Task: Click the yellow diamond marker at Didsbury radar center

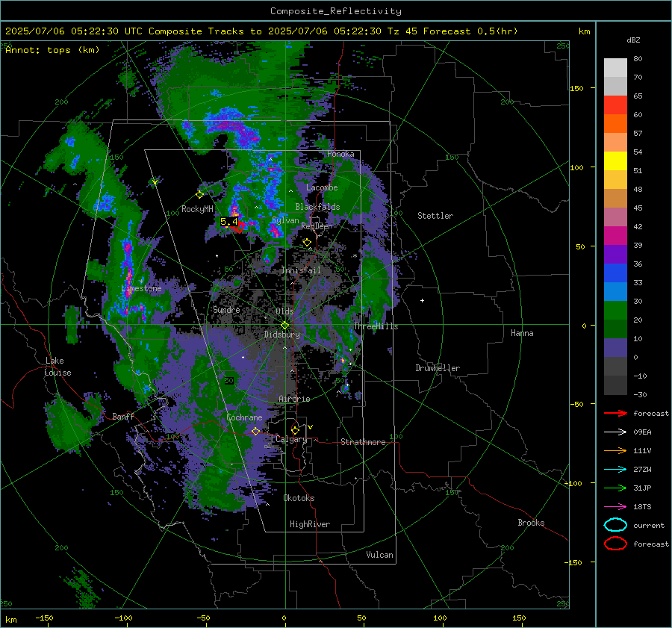Action: coord(284,325)
